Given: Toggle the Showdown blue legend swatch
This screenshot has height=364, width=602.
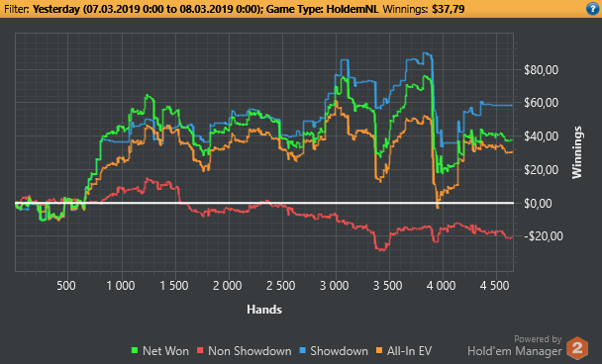Looking at the screenshot, I should tap(303, 350).
